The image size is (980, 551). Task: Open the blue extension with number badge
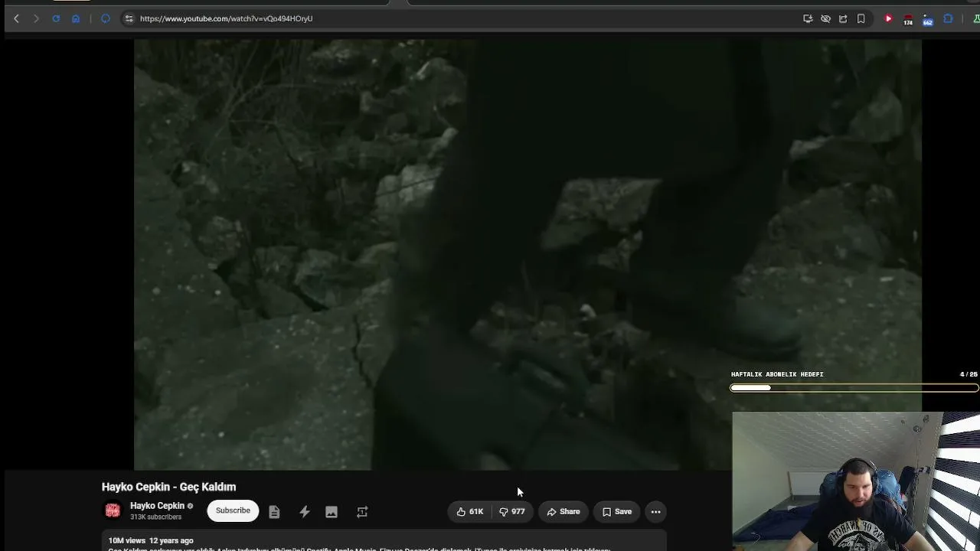click(x=928, y=19)
